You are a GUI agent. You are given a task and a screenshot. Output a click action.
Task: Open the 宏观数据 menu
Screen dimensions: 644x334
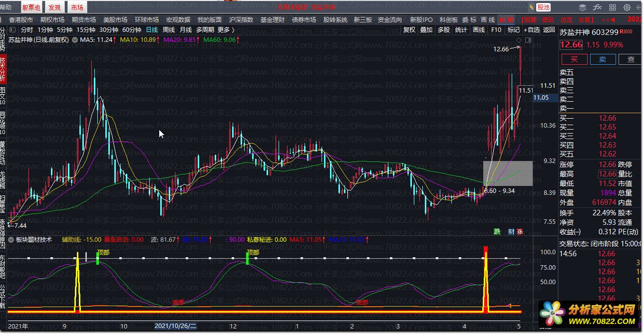point(178,20)
